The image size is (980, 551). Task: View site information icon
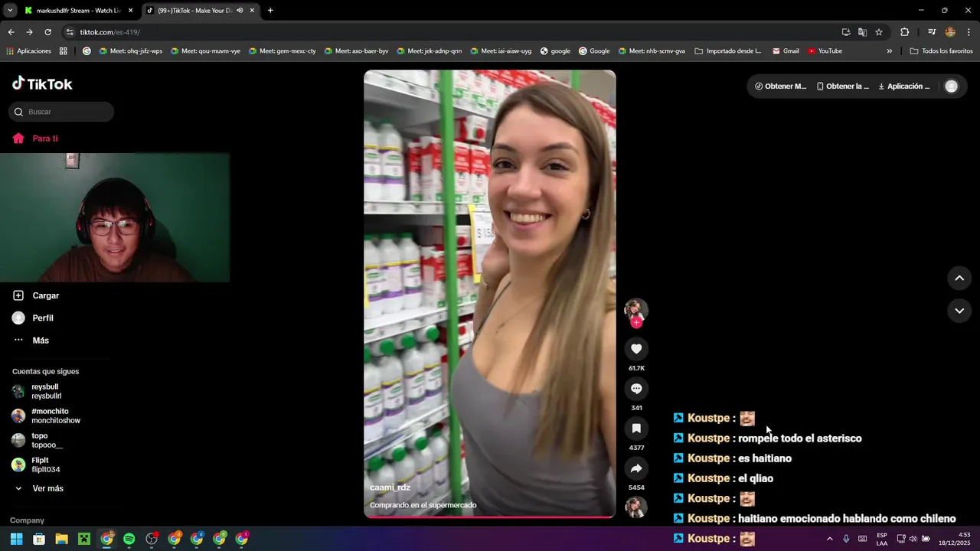(70, 32)
